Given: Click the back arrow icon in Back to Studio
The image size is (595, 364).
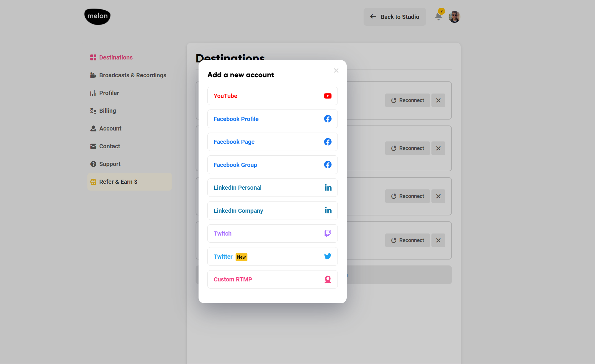Looking at the screenshot, I should 373,17.
